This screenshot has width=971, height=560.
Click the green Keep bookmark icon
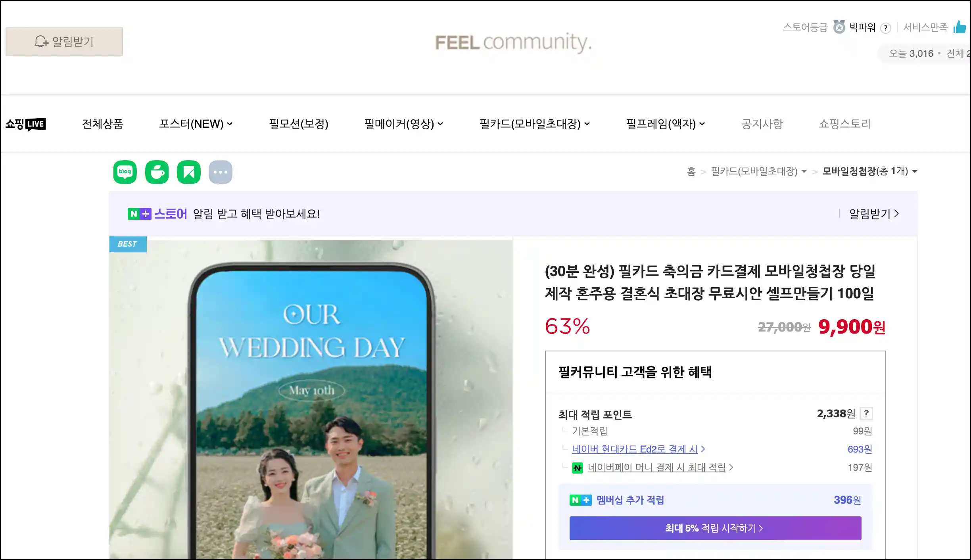tap(189, 172)
